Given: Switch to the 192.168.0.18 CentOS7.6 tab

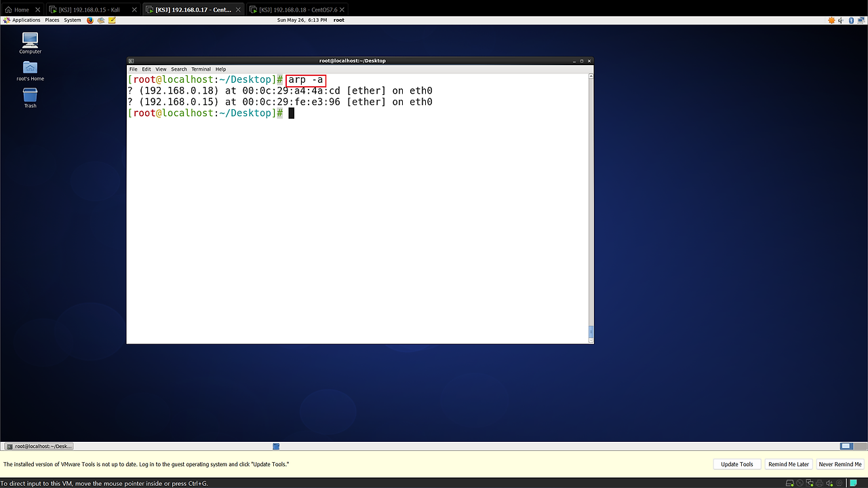Looking at the screenshot, I should pyautogui.click(x=298, y=10).
